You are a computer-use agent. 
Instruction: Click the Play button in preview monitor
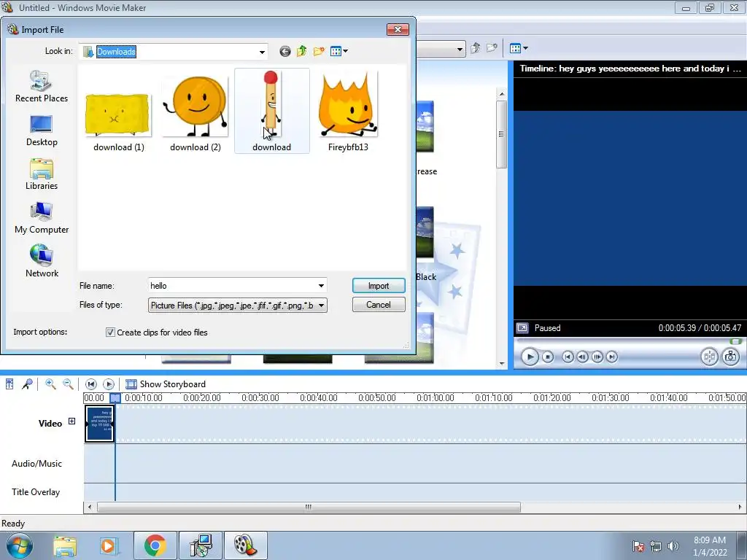[x=530, y=356]
